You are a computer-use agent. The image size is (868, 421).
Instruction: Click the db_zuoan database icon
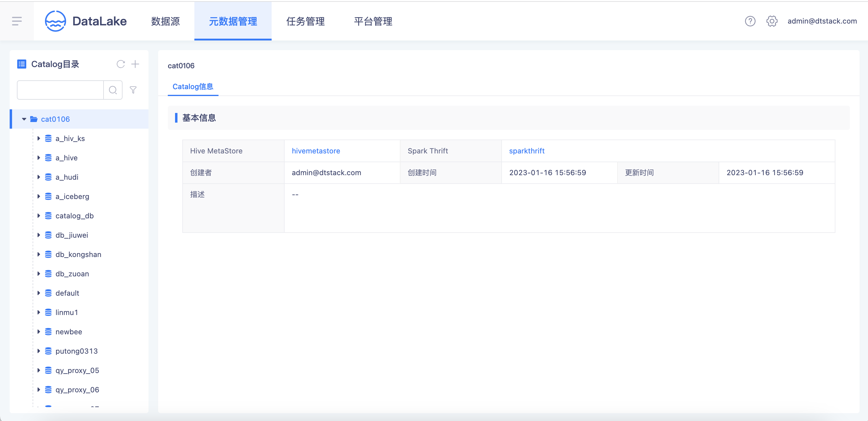[x=48, y=274]
